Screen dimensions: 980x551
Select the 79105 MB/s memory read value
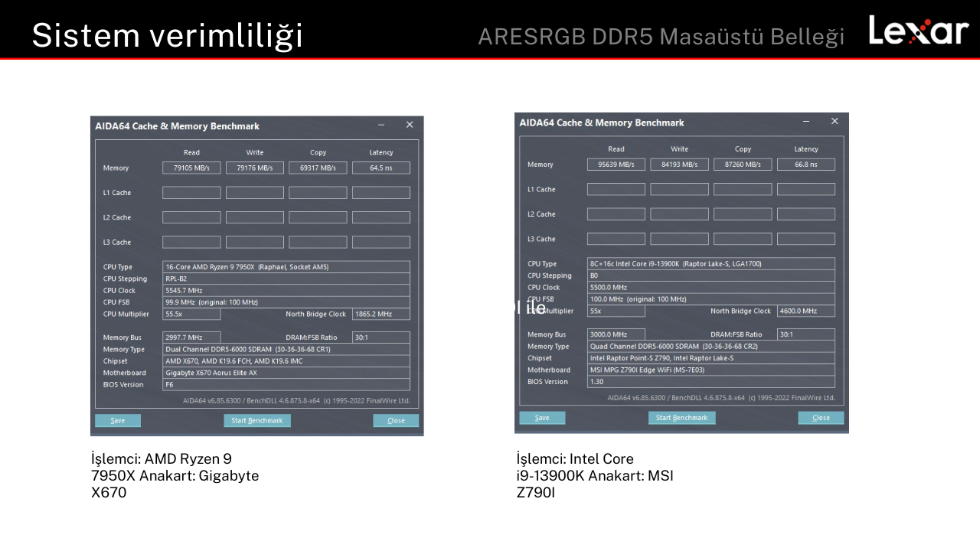tap(191, 168)
